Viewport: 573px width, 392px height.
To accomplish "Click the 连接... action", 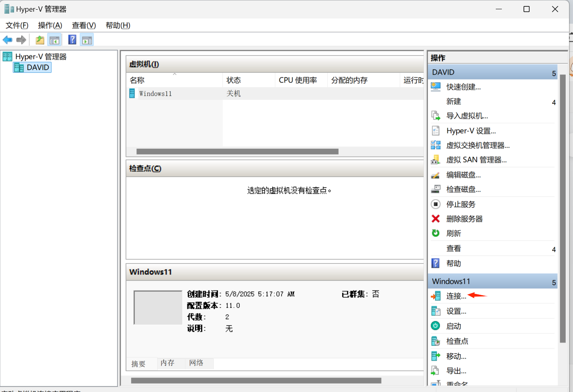I will tap(456, 296).
